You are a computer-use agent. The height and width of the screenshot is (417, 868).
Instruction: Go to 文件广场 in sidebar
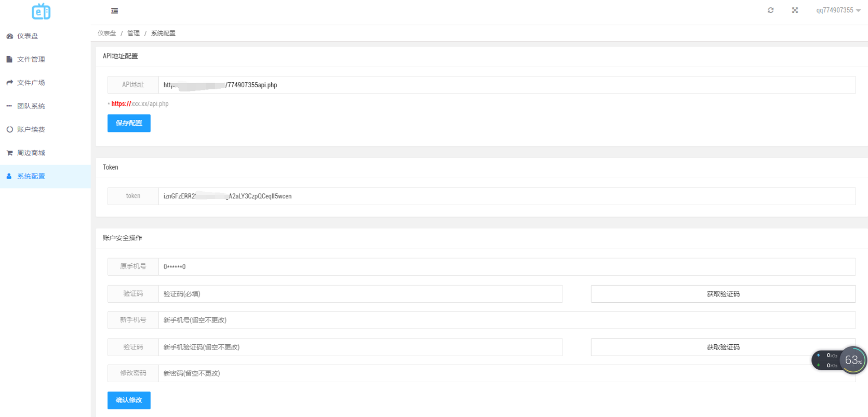(x=31, y=83)
